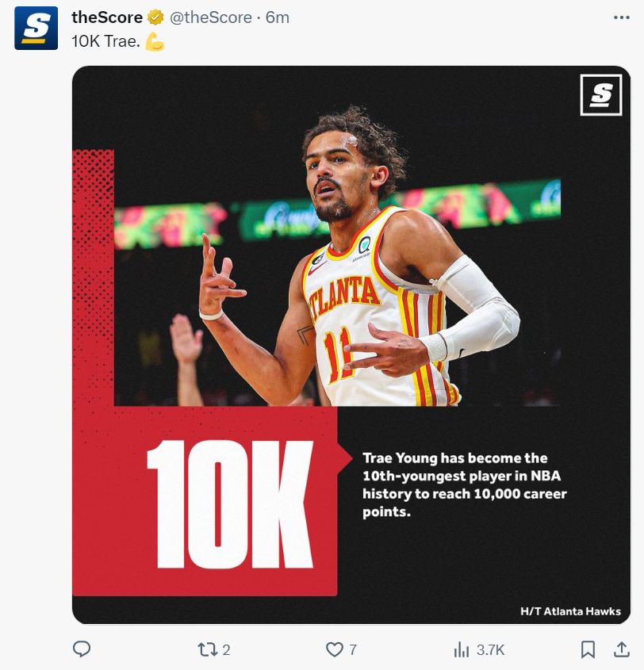This screenshot has height=670, width=644.
Task: Click the retweet count number 2
Action: point(226,650)
